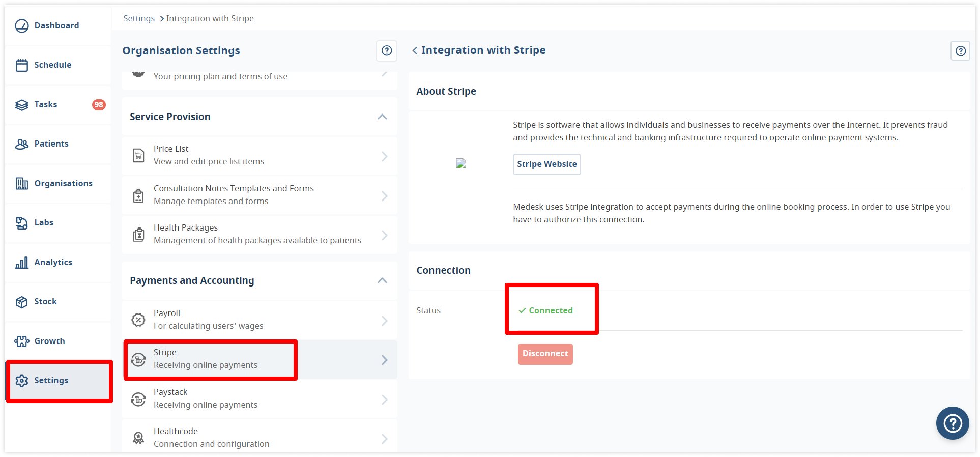Screen dimensions: 980x457
Task: Click 'Management of health packages available to patients'
Action: [x=257, y=240]
